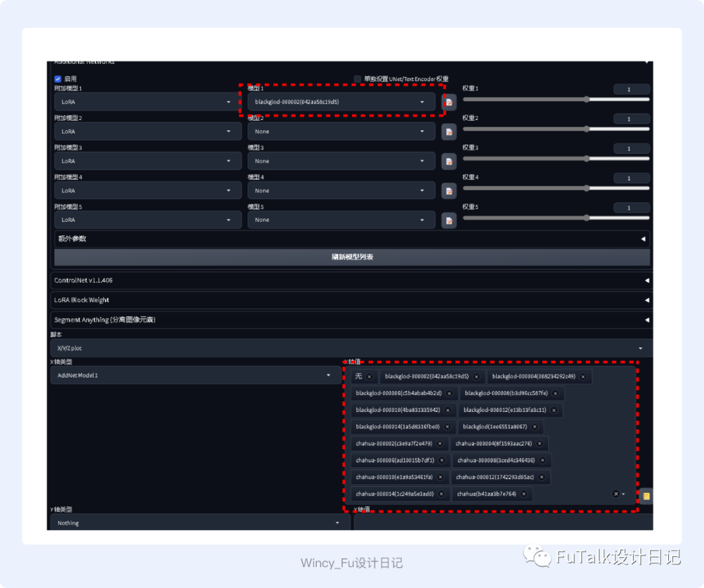The image size is (704, 588).
Task: Remove chahua-000004 tag from X values
Action: click(x=540, y=444)
